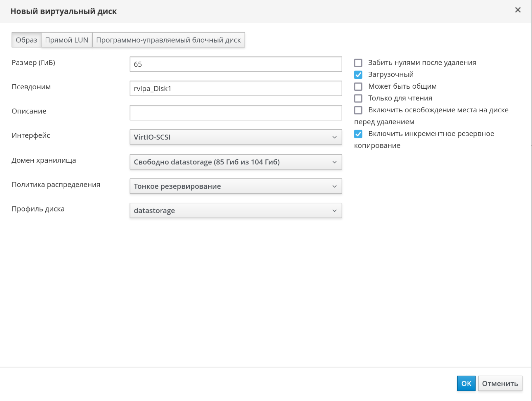Select Программно-управляемый блочный диск tab
The width and height of the screenshot is (532, 401).
coord(168,40)
